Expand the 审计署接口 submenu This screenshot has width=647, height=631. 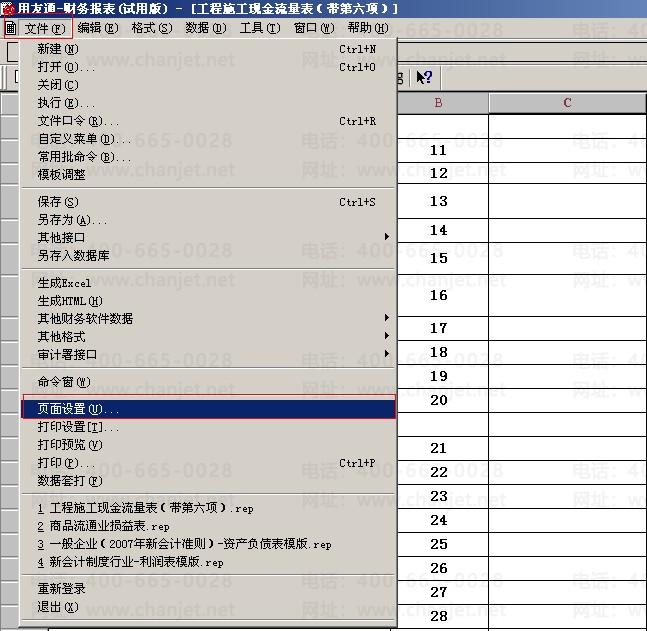tap(208, 354)
